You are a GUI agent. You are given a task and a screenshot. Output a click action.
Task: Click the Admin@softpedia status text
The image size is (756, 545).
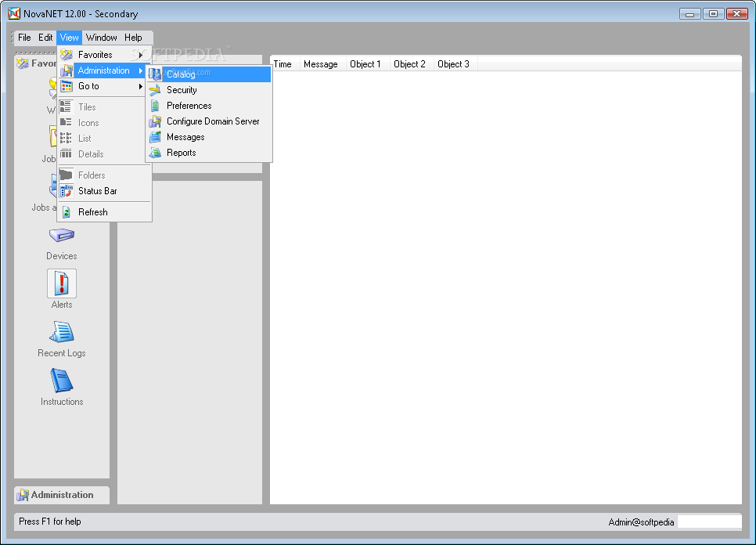pos(641,522)
